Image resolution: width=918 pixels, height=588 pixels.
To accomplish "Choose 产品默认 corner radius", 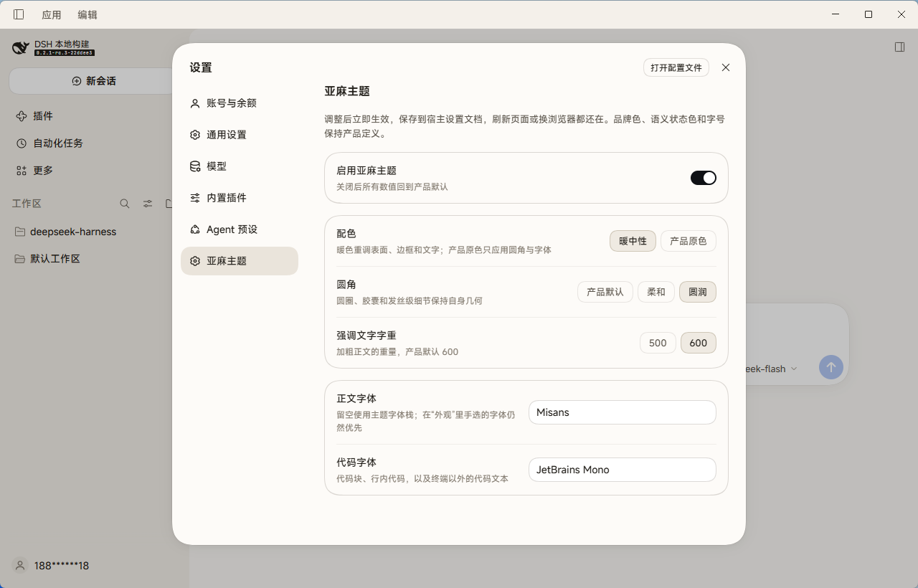I will click(605, 292).
